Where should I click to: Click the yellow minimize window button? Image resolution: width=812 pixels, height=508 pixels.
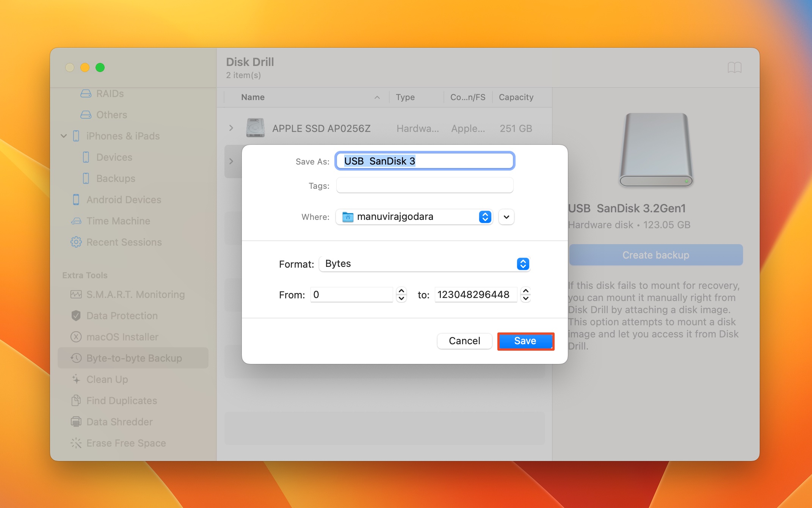point(85,67)
